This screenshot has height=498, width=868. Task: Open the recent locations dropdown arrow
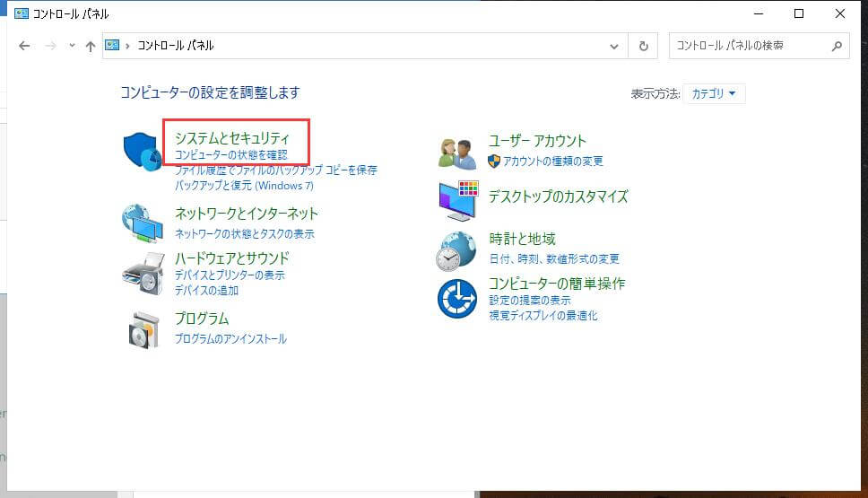point(72,46)
